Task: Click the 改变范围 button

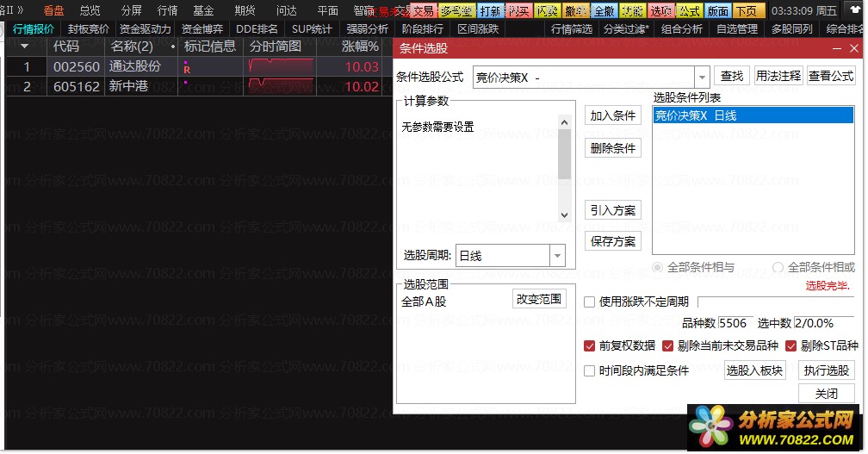Action: [539, 299]
